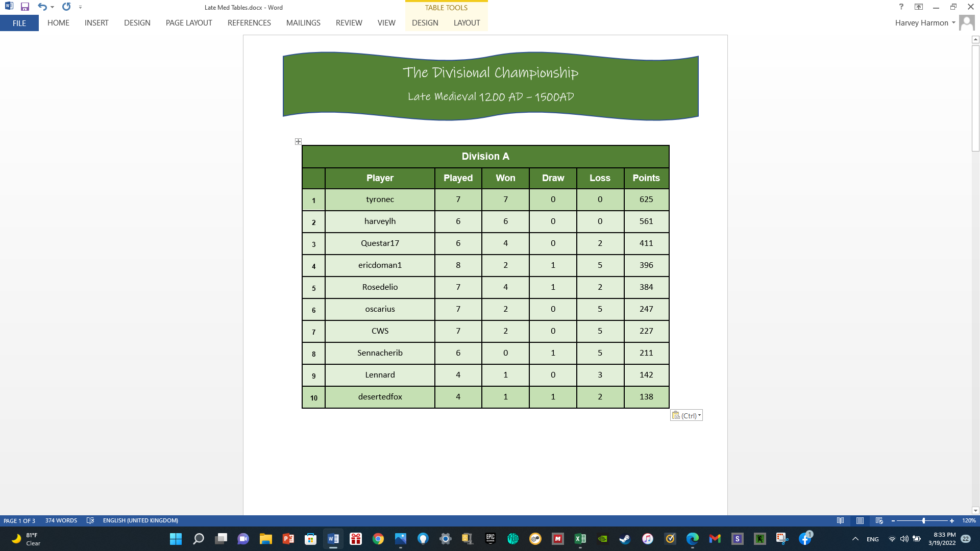Undo the last action
Image resolution: width=980 pixels, height=551 pixels.
(x=42, y=7)
